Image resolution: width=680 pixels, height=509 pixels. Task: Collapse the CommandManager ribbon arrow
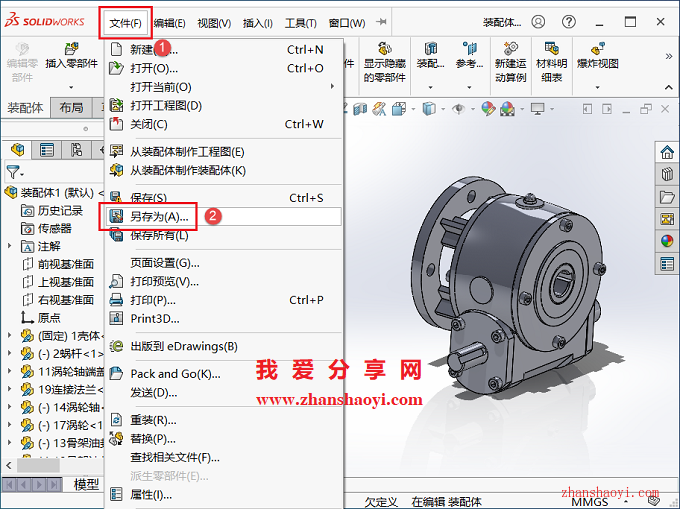point(669,87)
